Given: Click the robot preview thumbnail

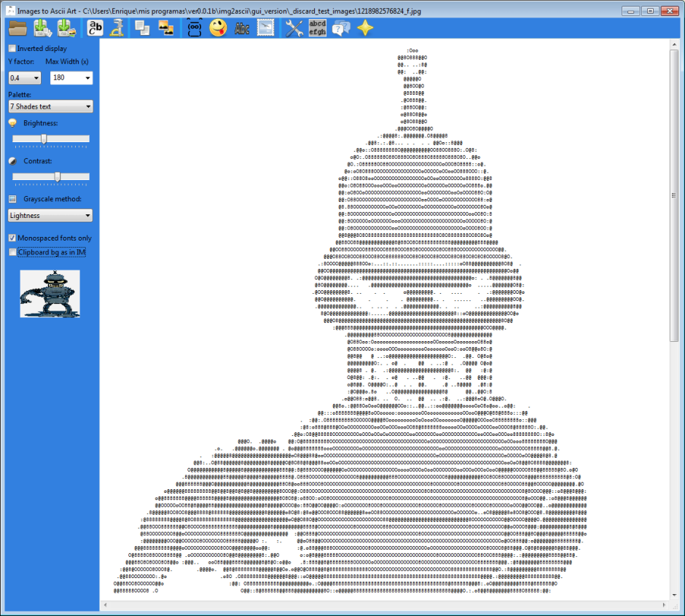Looking at the screenshot, I should coord(50,294).
